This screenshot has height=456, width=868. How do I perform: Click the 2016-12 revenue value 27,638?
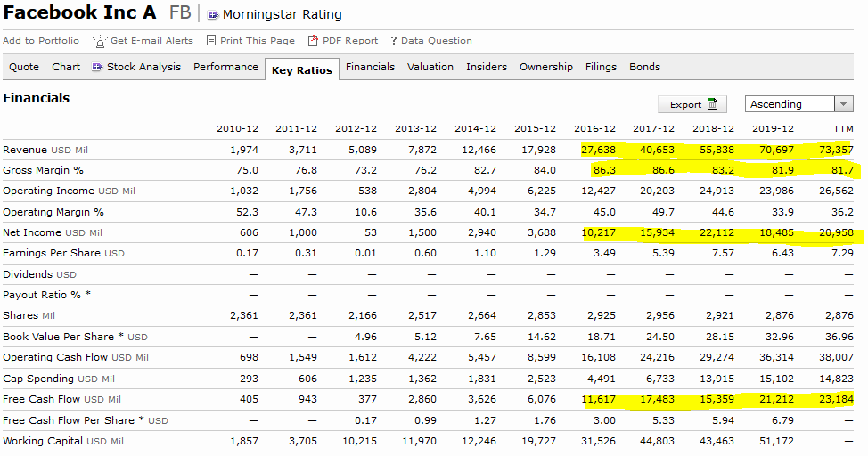(598, 150)
